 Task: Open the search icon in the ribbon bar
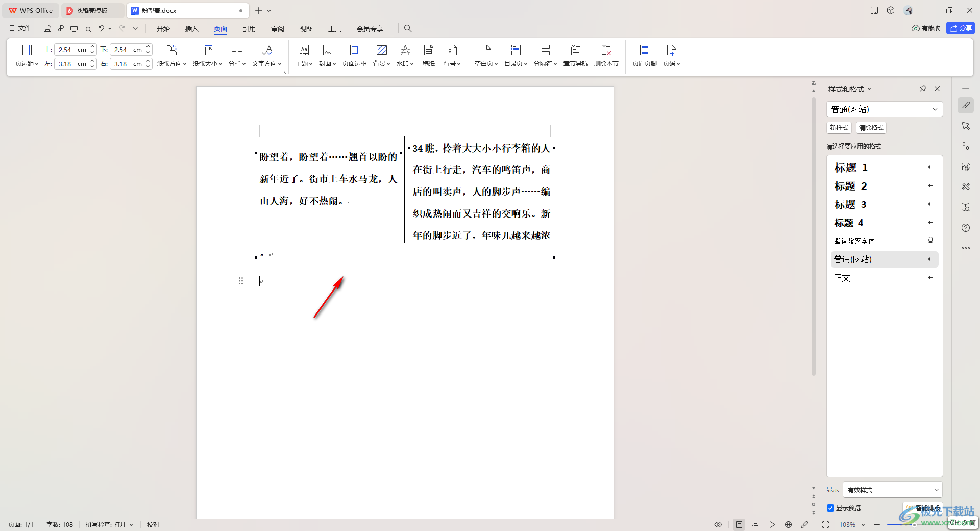coord(408,28)
